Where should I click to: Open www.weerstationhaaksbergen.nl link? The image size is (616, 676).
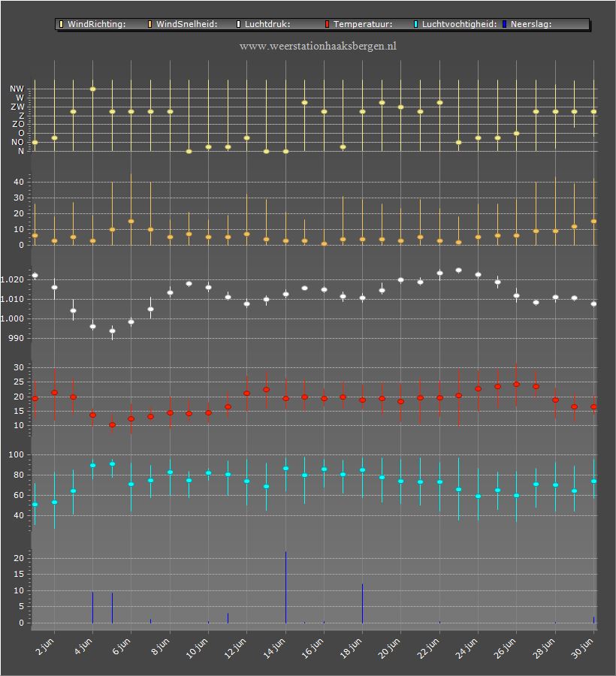318,46
